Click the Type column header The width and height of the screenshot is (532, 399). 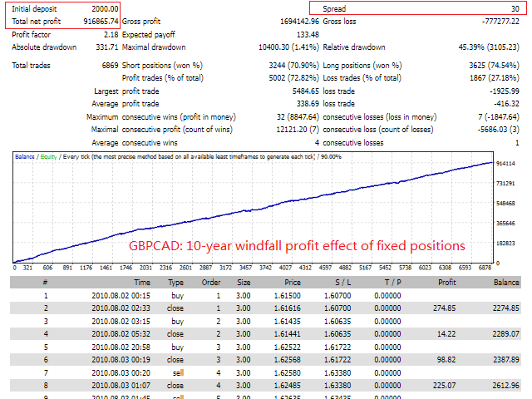click(175, 283)
